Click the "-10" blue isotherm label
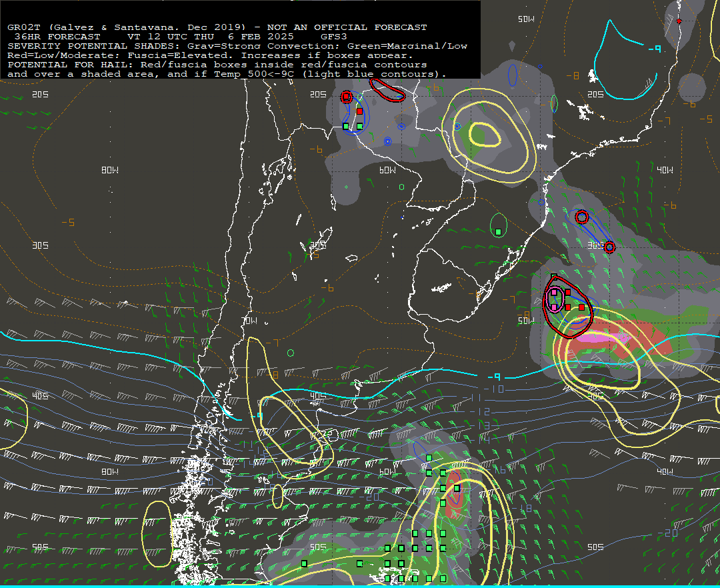Screen dimensions: 720x588 click(495, 389)
